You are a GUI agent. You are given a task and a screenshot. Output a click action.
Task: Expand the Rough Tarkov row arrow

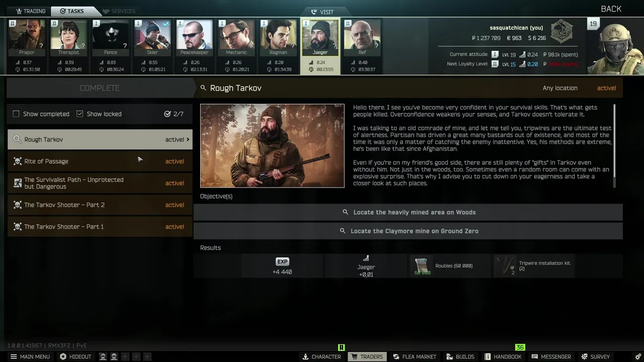click(188, 139)
